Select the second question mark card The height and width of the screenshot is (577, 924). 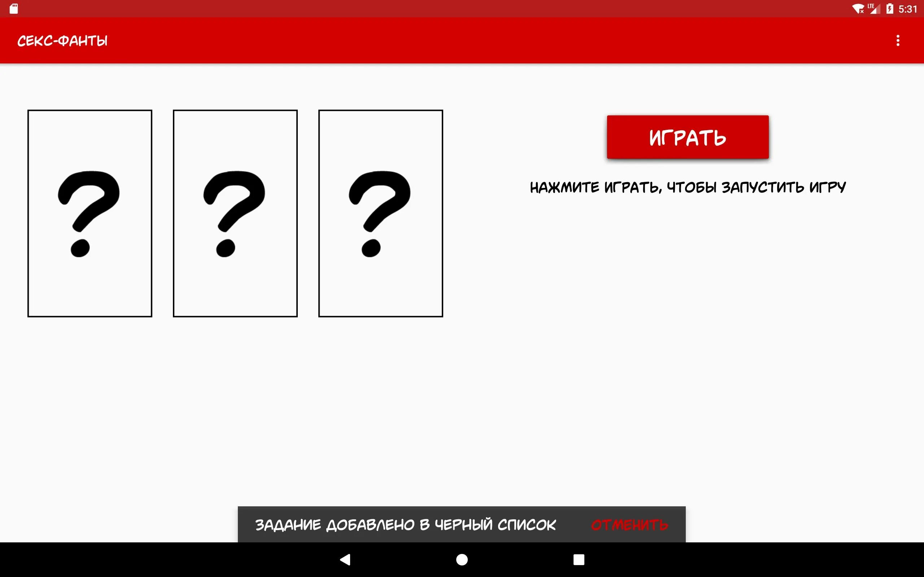click(235, 213)
